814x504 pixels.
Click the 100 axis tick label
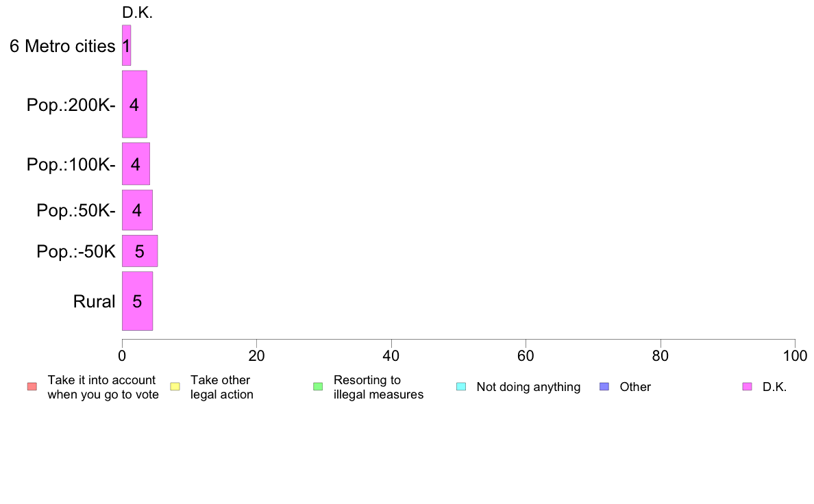(795, 355)
